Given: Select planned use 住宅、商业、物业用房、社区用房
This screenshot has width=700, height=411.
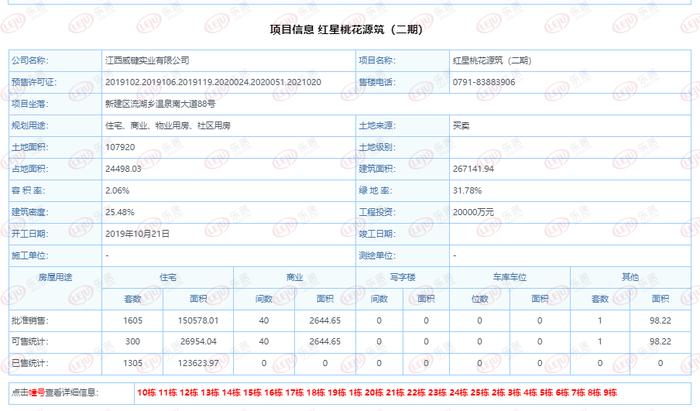Looking at the screenshot, I should click(168, 125).
